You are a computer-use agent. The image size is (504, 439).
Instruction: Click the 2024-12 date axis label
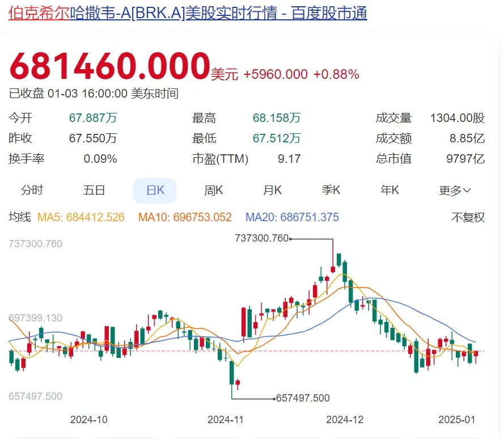[345, 420]
